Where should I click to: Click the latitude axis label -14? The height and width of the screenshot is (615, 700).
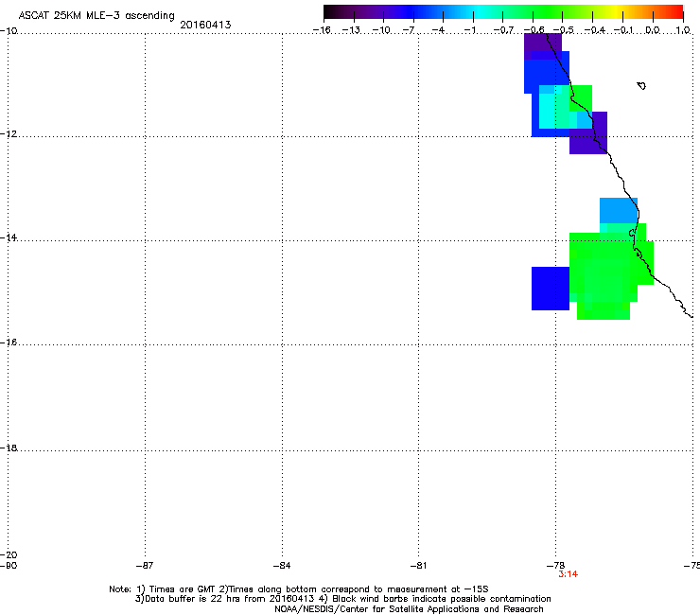(x=9, y=237)
